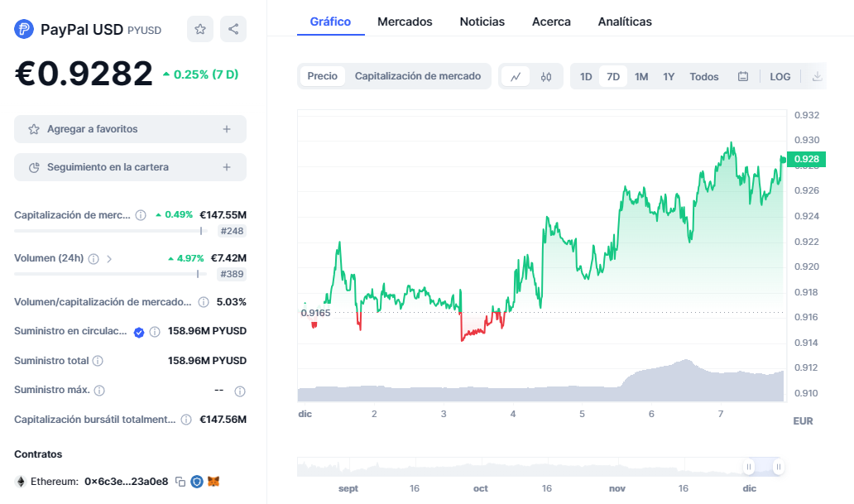Viewport: 854px width, 504px height.
Task: Click the €147.56M diluted cap value
Action: point(223,420)
